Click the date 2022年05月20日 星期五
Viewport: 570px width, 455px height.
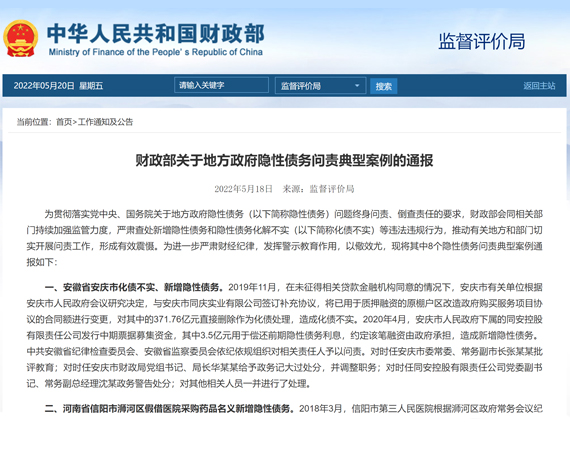point(58,86)
